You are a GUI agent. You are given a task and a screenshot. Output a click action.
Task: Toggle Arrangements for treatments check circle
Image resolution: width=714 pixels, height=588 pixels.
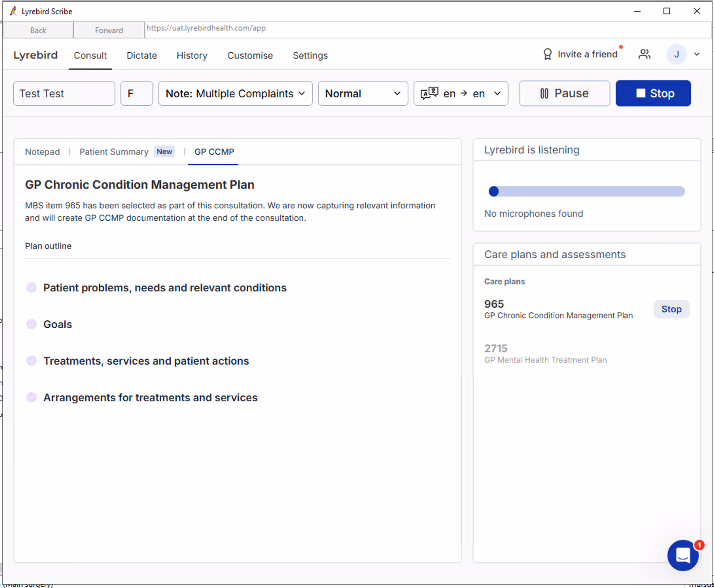[x=31, y=397]
